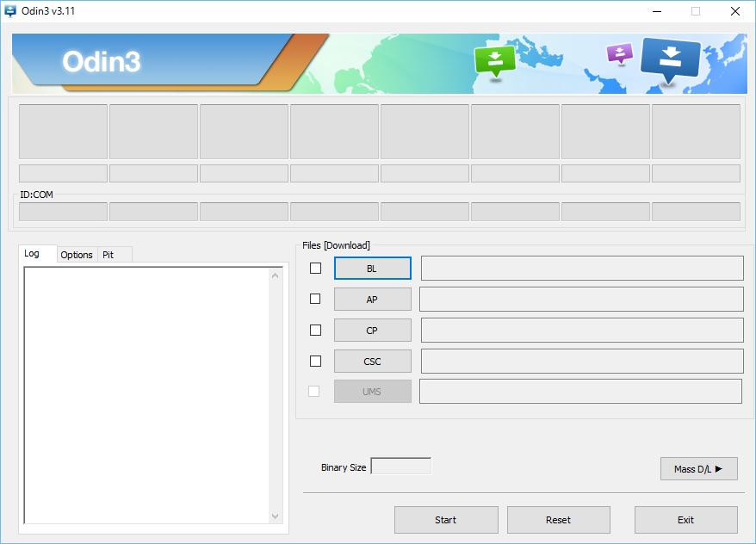
Task: Reset the Odin settings
Action: [x=559, y=520]
